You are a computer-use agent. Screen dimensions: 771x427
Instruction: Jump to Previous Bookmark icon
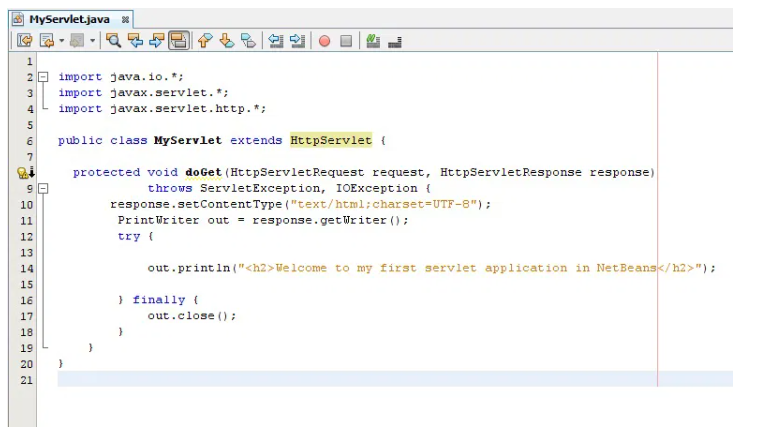205,41
